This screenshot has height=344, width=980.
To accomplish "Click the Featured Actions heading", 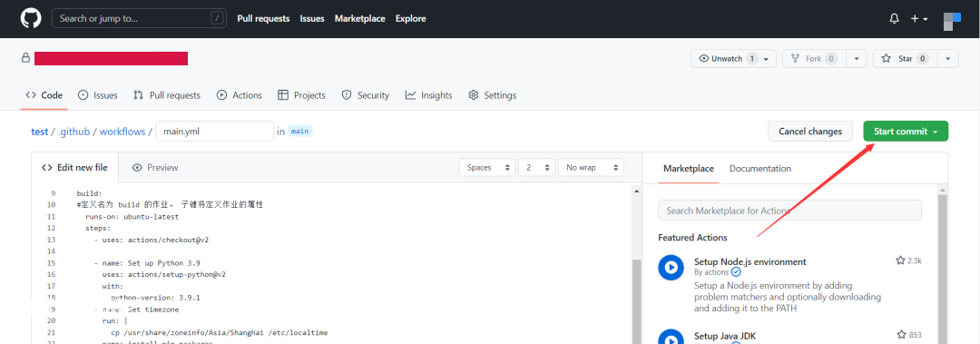I will 692,238.
